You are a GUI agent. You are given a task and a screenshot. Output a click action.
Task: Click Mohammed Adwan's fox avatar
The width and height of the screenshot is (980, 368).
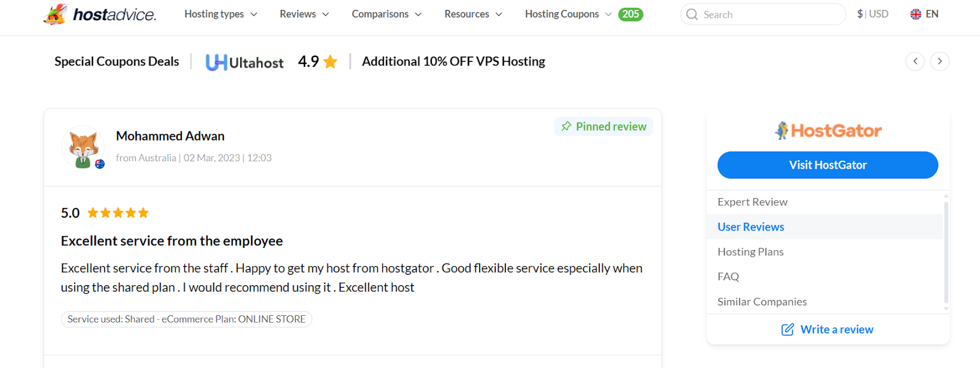pyautogui.click(x=83, y=147)
